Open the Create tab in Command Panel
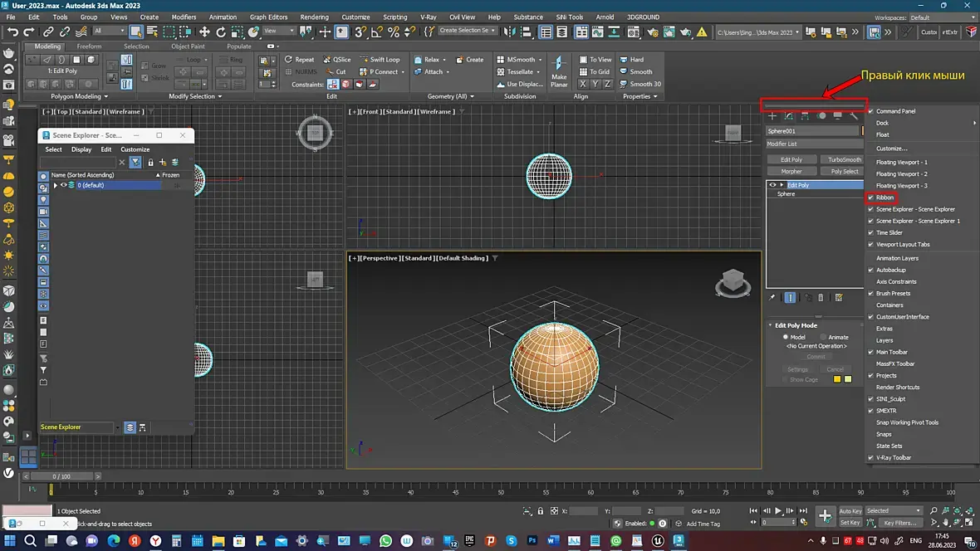The image size is (980, 551). click(x=772, y=116)
